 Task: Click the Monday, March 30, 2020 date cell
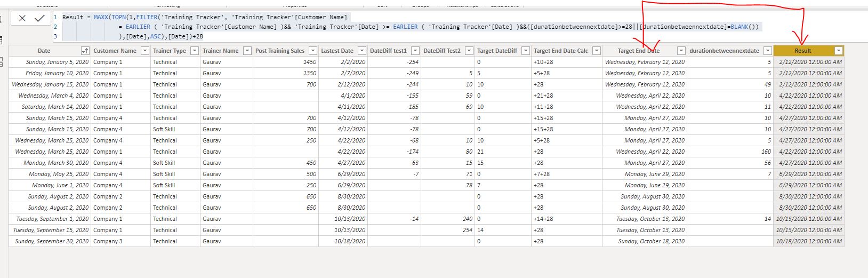[50, 163]
